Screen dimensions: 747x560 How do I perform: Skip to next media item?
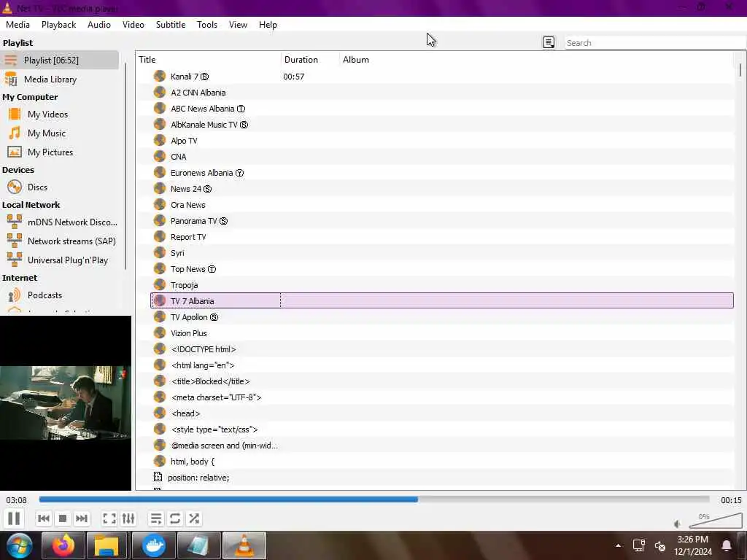pyautogui.click(x=82, y=518)
